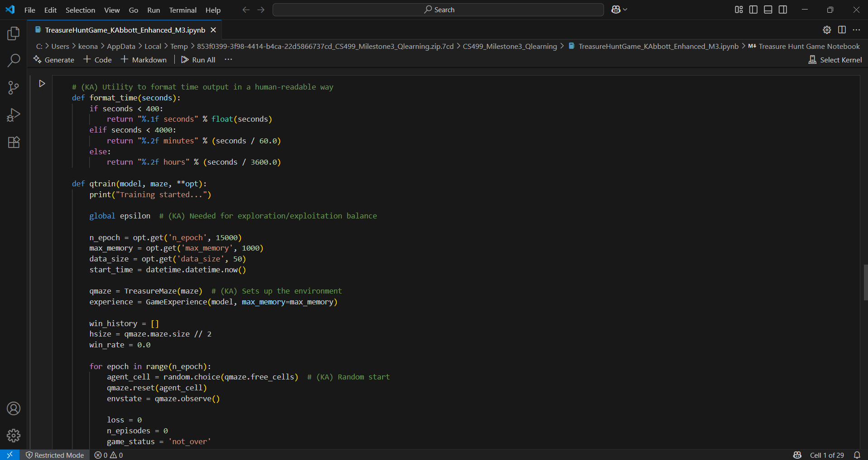868x460 pixels.
Task: Select the Local breadcrumb
Action: [x=153, y=46]
